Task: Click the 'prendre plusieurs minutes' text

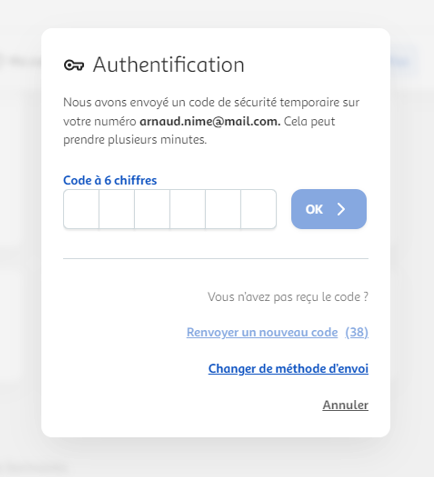Action: [135, 140]
